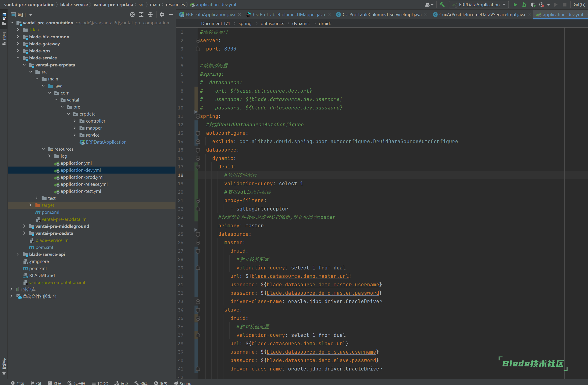Open the Terminal tool window

pos(55,383)
